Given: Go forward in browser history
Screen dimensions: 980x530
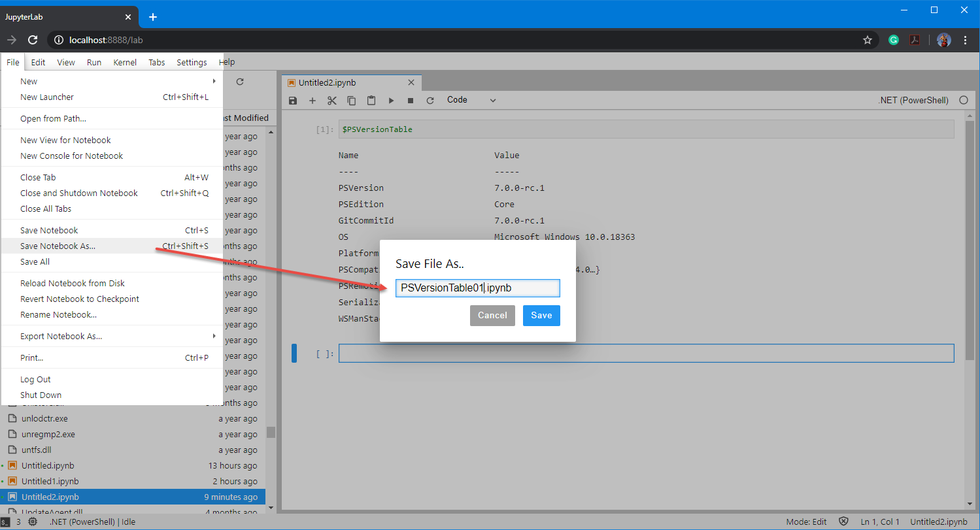Looking at the screenshot, I should 11,40.
